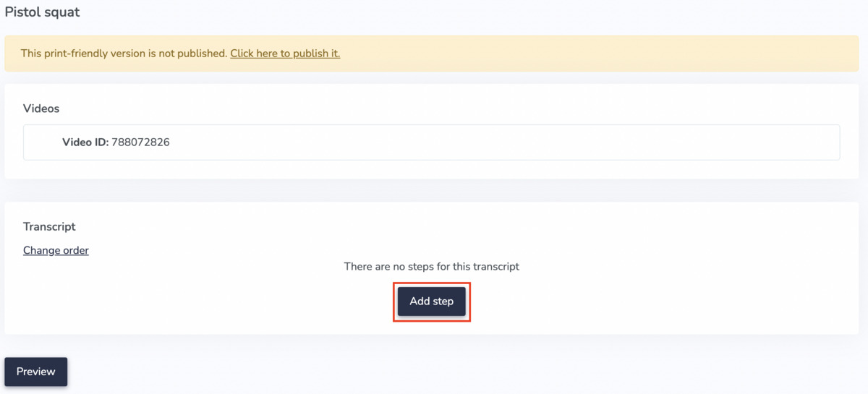Click the video number 788072826
868x394 pixels.
point(140,142)
